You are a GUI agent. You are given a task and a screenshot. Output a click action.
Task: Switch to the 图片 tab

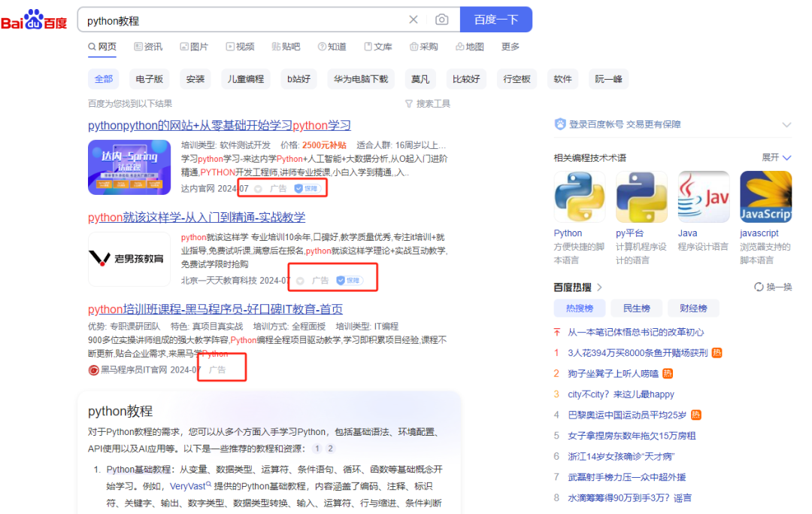coord(194,47)
